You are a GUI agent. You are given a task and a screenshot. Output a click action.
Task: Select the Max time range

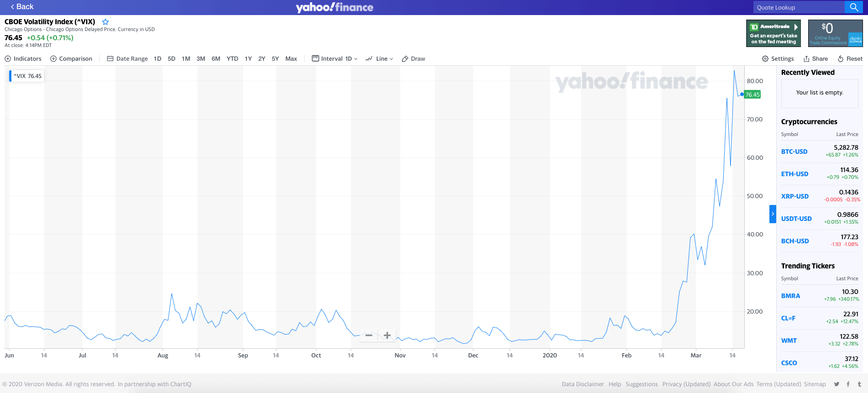291,58
